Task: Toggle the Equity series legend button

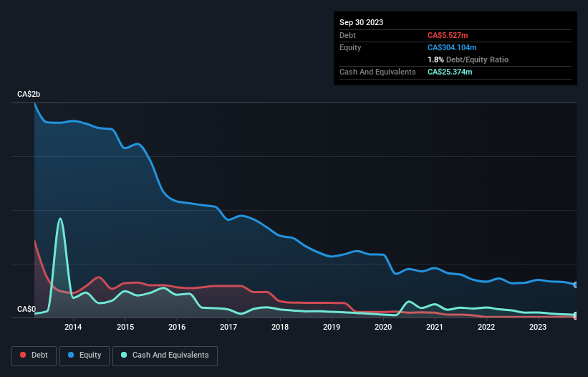Action: (x=85, y=355)
